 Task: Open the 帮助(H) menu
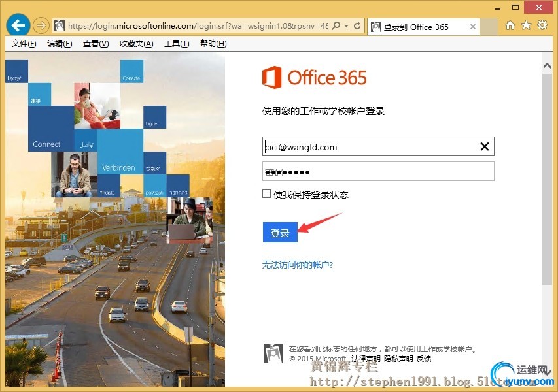pos(213,44)
